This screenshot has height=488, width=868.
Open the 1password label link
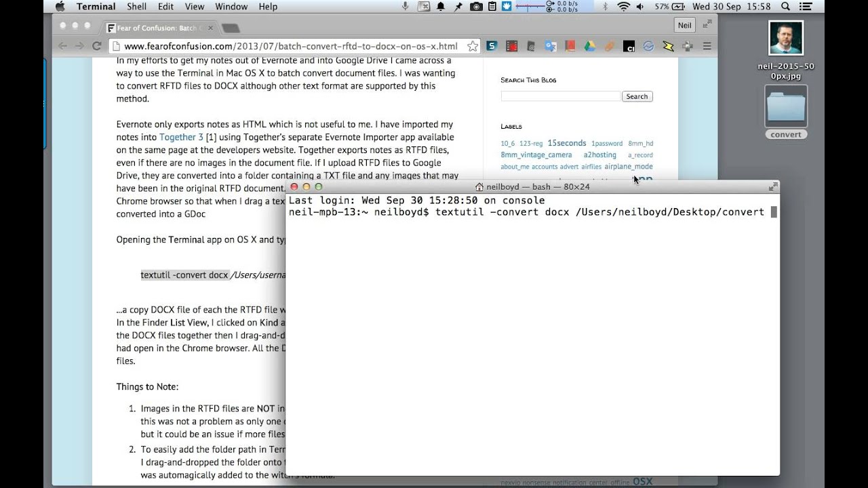pos(607,143)
